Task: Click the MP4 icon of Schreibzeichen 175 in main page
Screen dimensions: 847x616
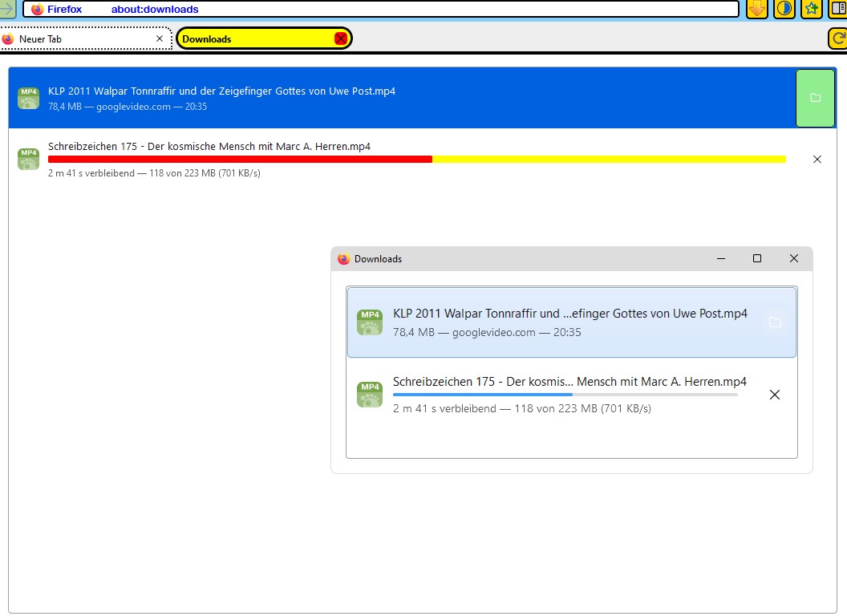Action: click(29, 159)
